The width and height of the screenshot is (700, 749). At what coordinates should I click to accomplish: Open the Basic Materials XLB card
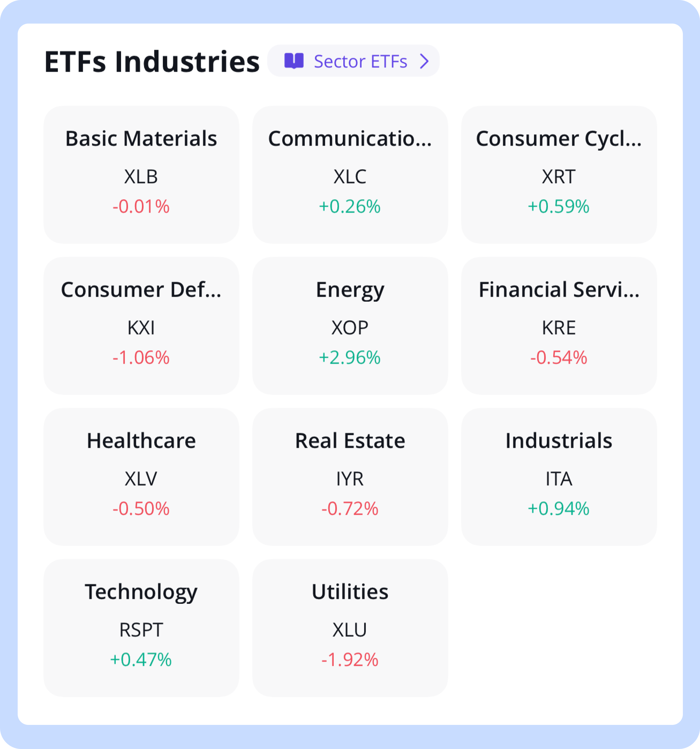click(141, 174)
